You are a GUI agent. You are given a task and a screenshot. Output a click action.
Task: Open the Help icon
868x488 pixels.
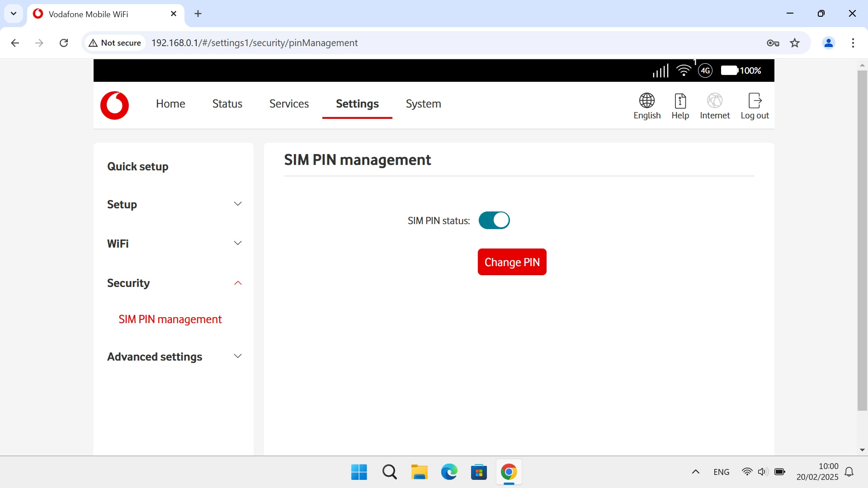pyautogui.click(x=680, y=106)
